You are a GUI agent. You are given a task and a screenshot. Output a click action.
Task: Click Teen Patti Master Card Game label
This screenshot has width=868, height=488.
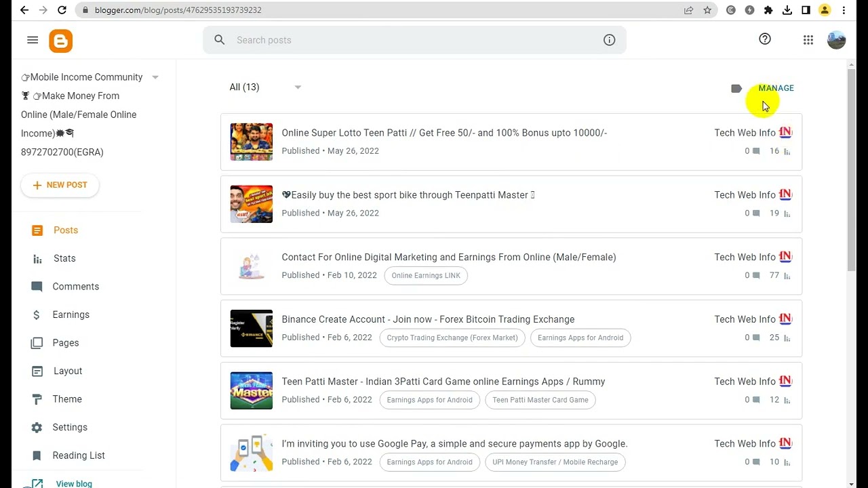point(540,400)
